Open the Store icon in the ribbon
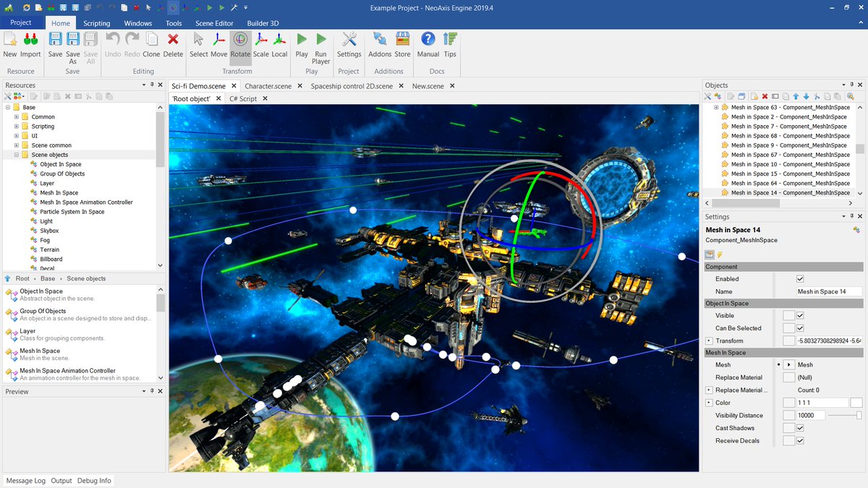868x488 pixels. pos(402,40)
